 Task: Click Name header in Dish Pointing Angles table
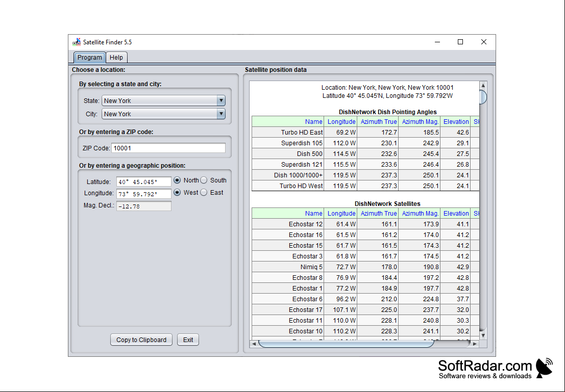click(288, 122)
